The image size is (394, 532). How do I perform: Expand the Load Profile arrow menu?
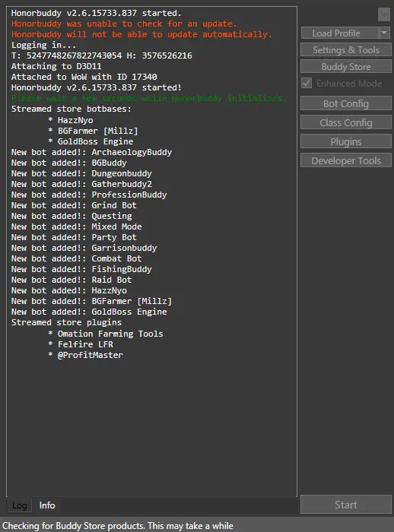pos(384,33)
